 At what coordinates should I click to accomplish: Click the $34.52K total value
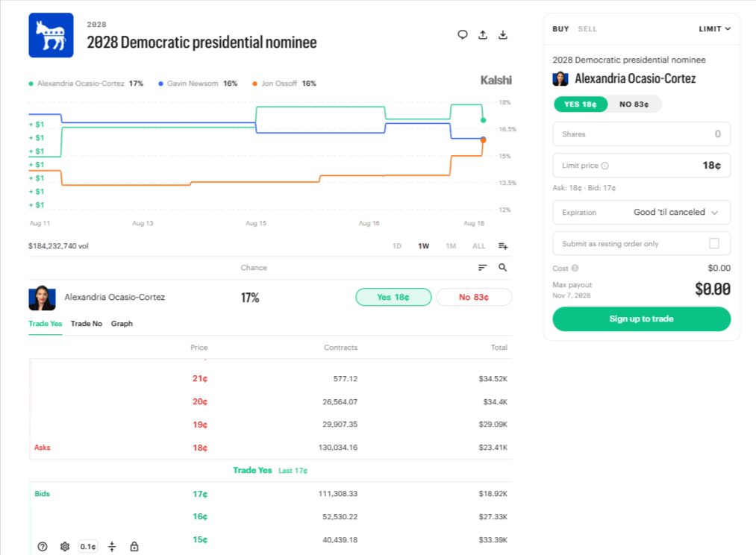[x=493, y=379]
